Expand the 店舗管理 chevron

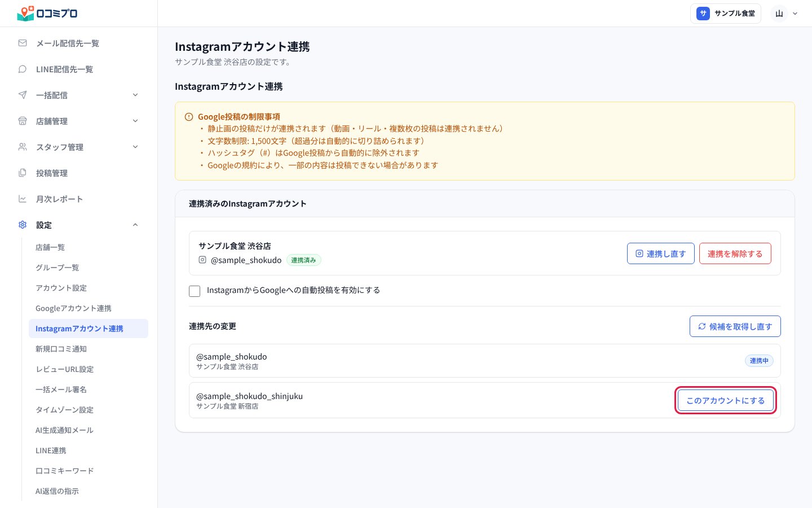pos(135,121)
